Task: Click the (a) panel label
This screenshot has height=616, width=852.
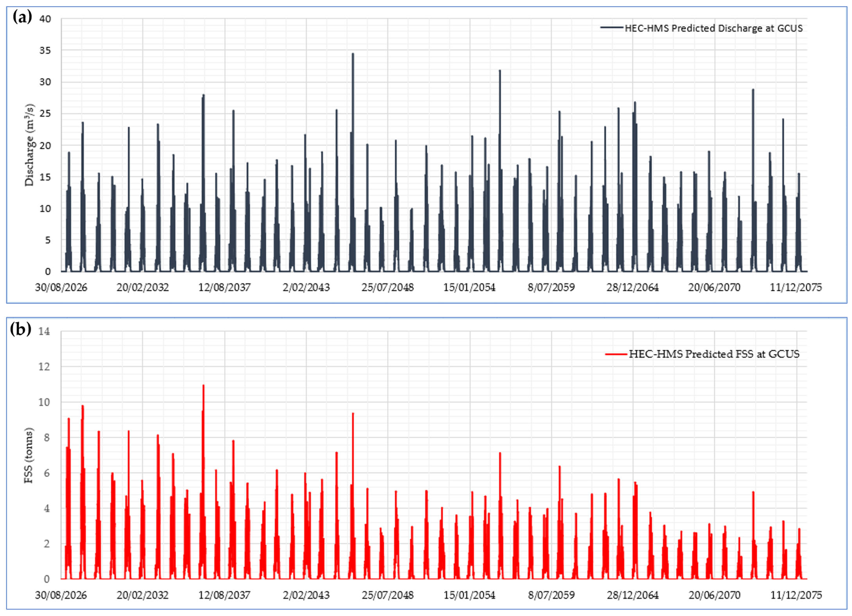Action: (x=22, y=17)
